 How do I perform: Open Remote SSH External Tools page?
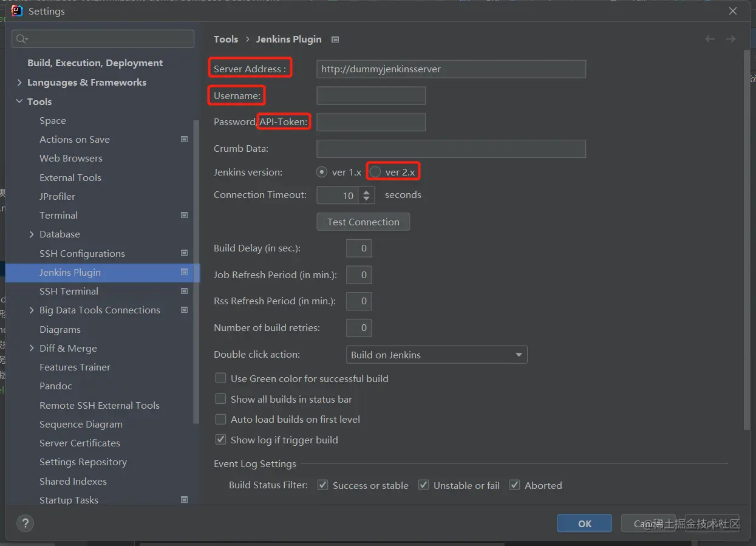pos(100,405)
